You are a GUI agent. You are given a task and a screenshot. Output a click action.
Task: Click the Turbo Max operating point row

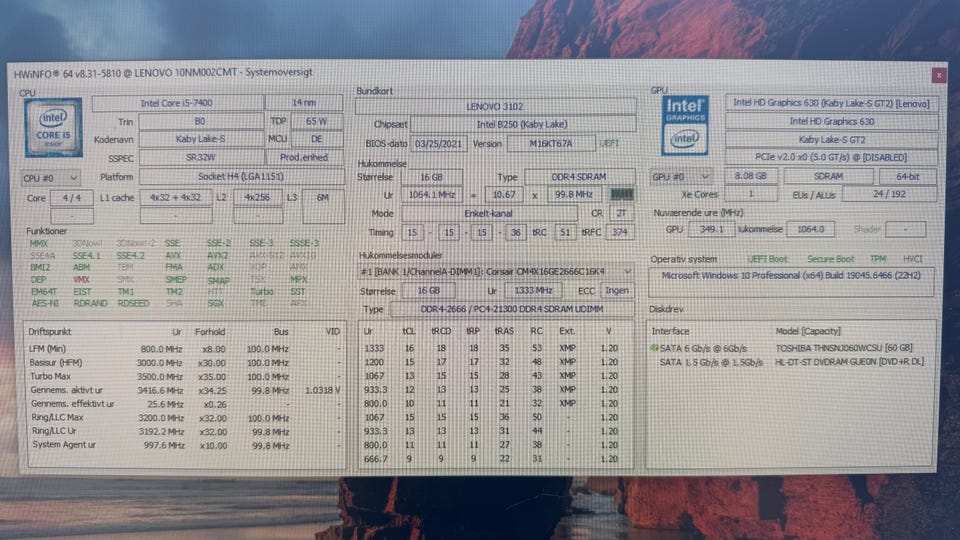pyautogui.click(x=185, y=376)
